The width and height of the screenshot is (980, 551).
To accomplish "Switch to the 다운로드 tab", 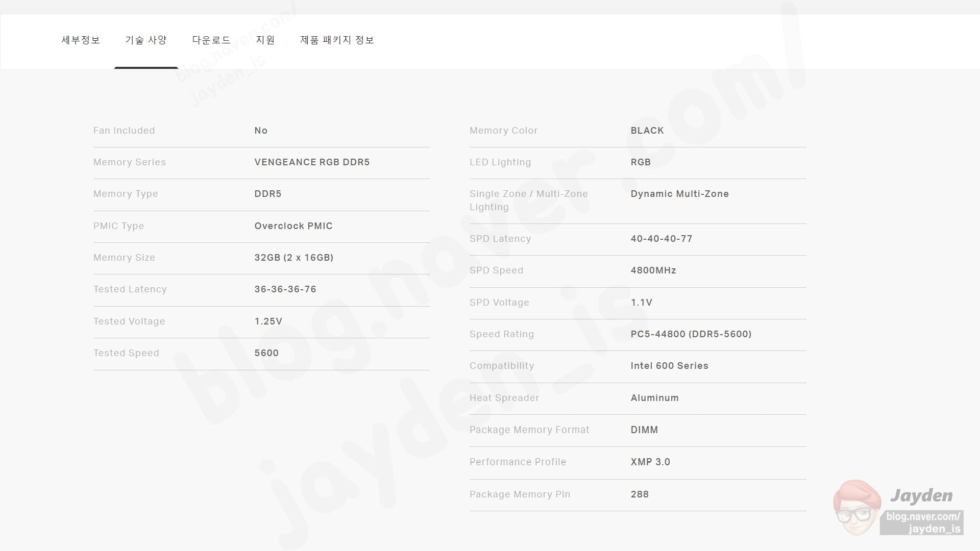I will coord(211,40).
